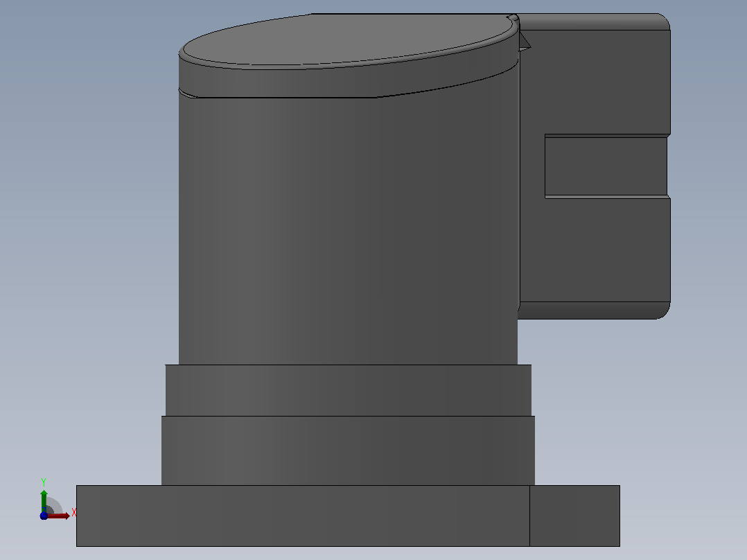Click empty background left of the model
The width and height of the screenshot is (747, 560).
86,238
